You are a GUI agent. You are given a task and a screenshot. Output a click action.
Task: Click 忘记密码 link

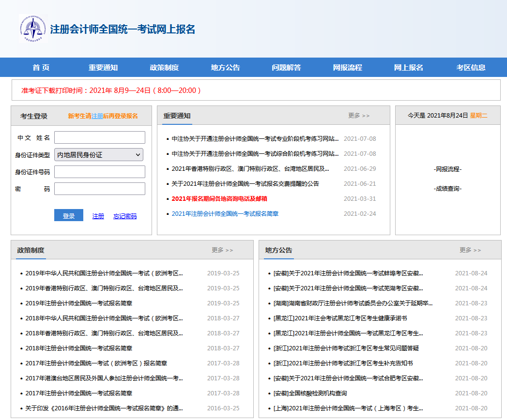tap(125, 216)
